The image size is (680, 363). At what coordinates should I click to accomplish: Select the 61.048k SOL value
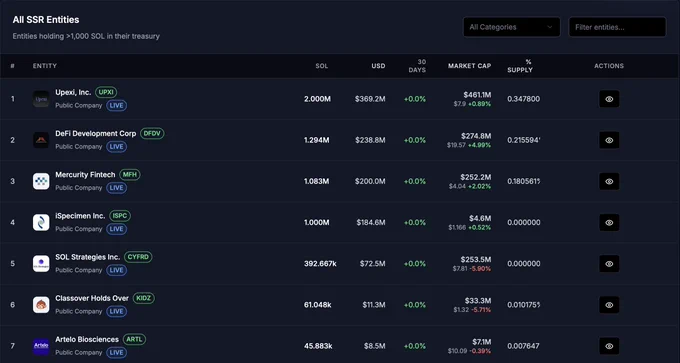click(317, 305)
